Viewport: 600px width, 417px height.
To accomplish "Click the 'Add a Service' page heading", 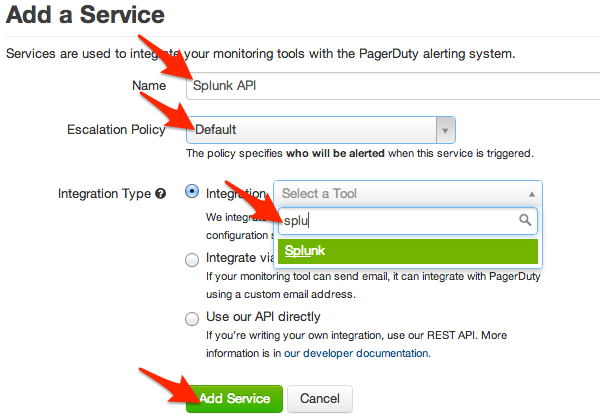I will click(86, 15).
